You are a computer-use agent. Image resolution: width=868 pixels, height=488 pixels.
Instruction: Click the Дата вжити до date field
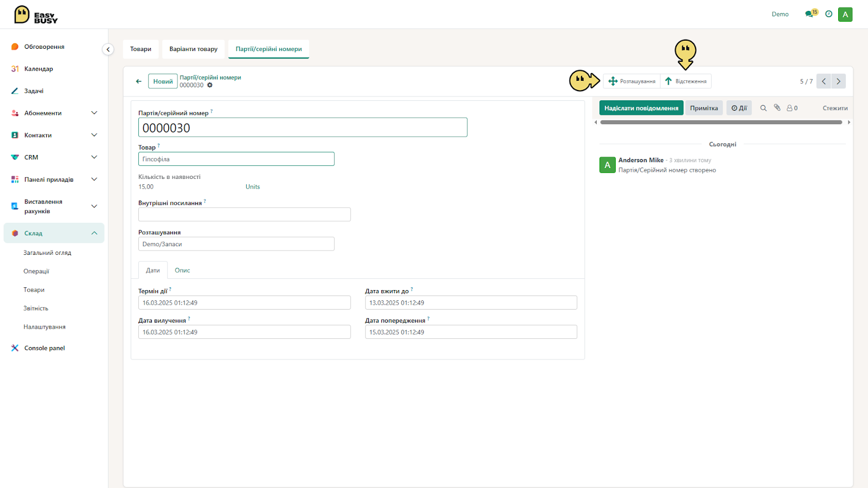click(x=471, y=303)
